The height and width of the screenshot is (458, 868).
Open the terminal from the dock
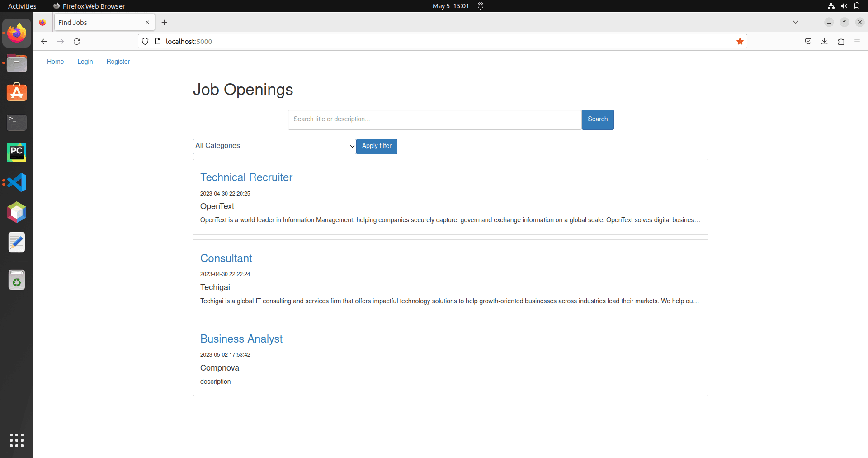(x=16, y=123)
